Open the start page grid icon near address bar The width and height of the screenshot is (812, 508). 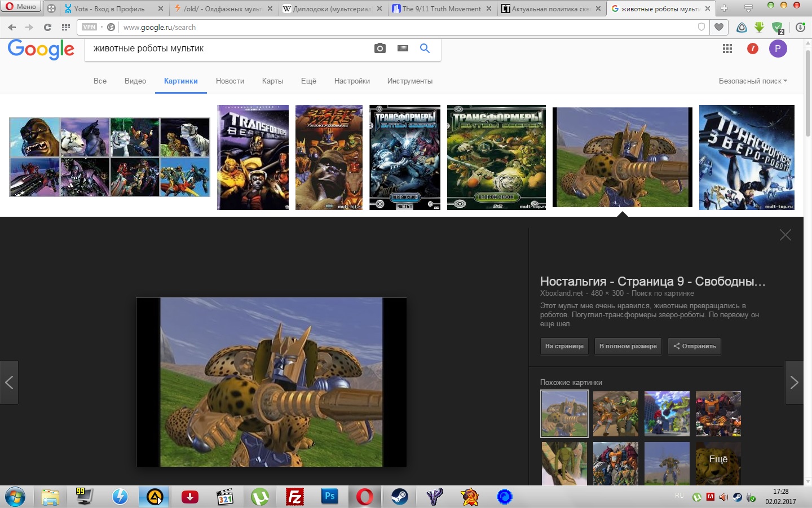click(66, 27)
